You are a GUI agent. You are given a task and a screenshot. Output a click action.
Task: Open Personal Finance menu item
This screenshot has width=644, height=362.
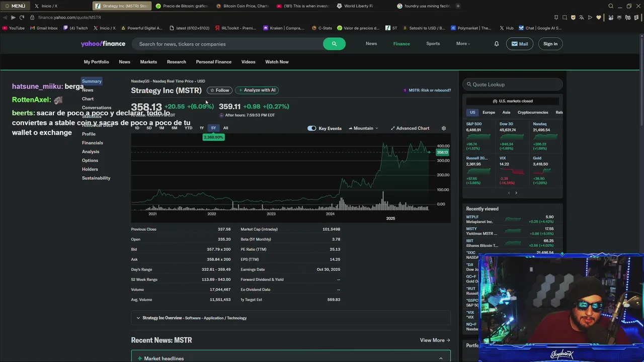214,62
